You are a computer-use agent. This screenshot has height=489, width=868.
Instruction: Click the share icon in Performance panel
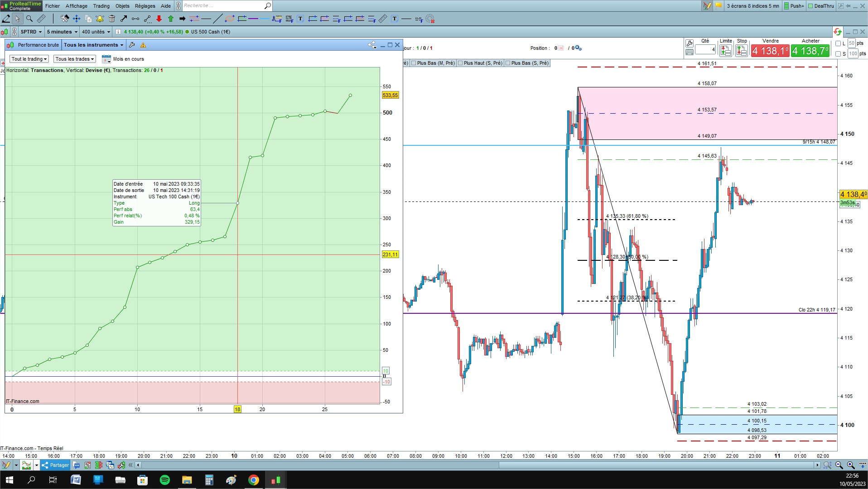372,45
